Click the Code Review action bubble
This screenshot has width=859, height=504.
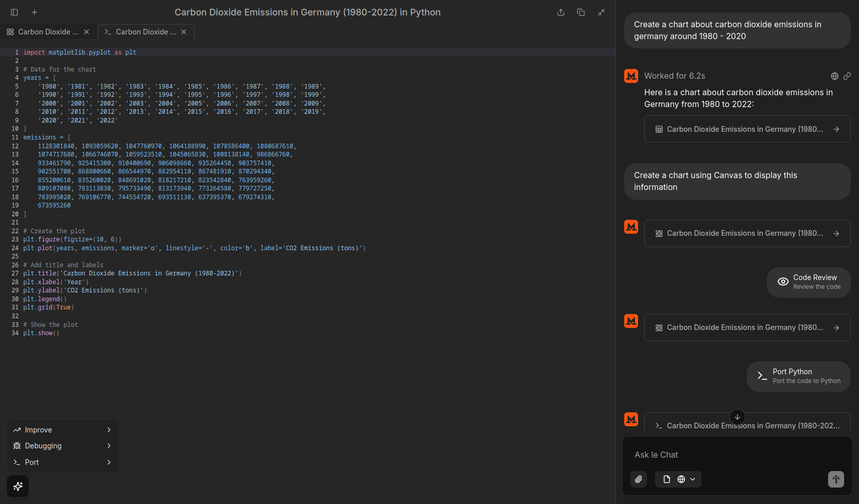[809, 282]
